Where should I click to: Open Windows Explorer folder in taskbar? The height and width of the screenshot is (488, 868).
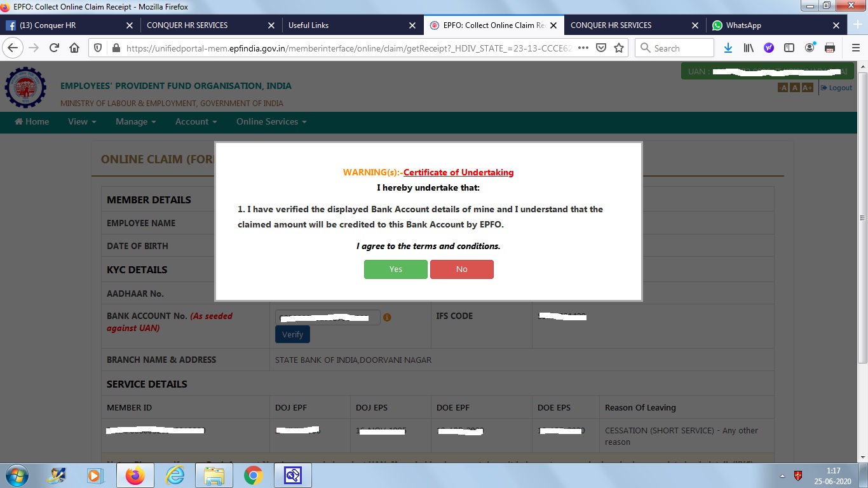tap(214, 475)
